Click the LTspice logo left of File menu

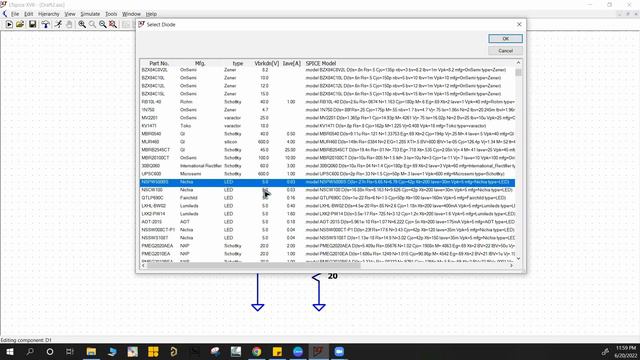(x=4, y=14)
